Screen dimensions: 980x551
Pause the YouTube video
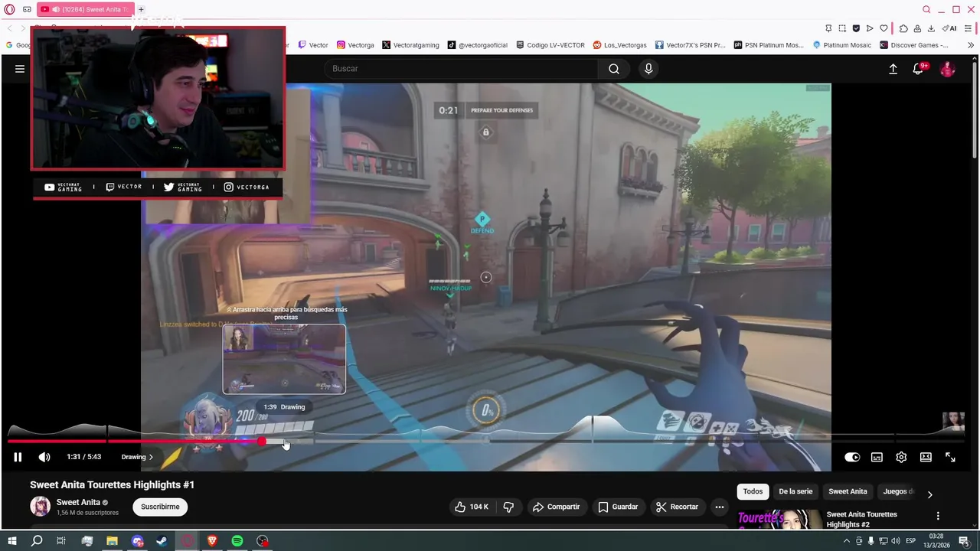pyautogui.click(x=18, y=457)
